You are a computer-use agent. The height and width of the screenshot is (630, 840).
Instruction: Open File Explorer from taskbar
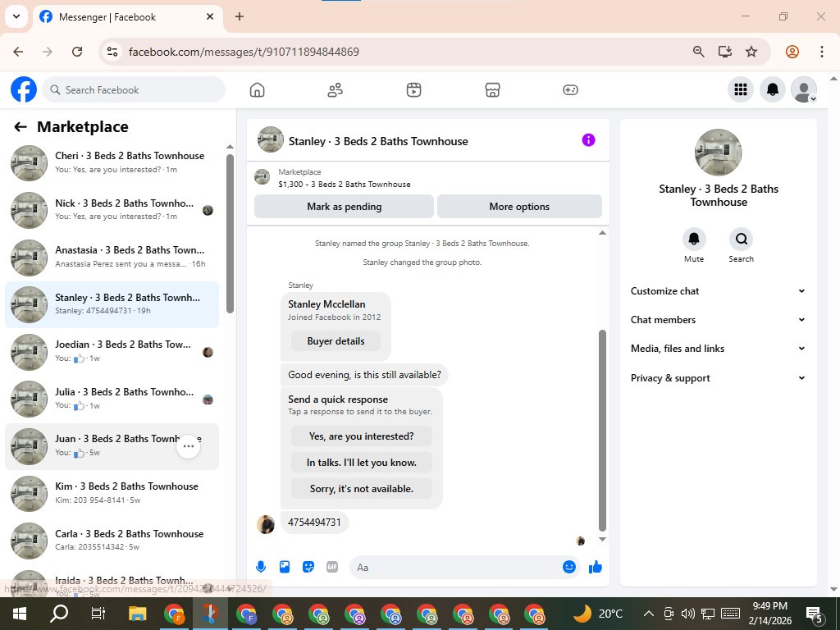pyautogui.click(x=138, y=614)
